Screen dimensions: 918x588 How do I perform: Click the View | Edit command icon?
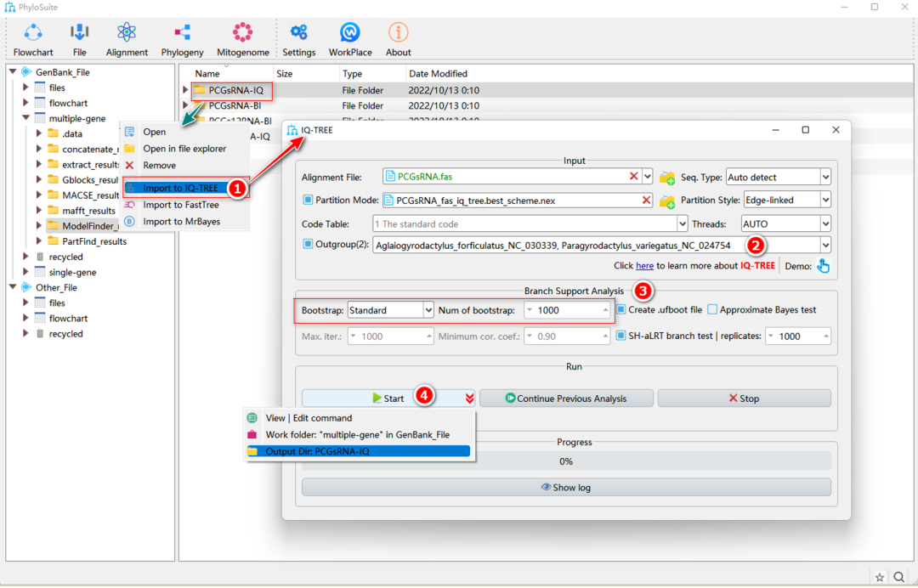tap(252, 418)
